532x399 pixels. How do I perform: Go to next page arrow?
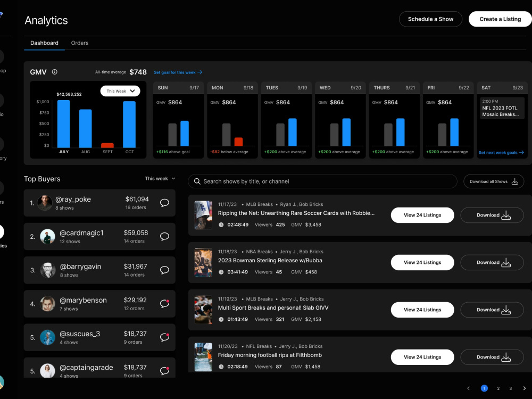pyautogui.click(x=525, y=388)
